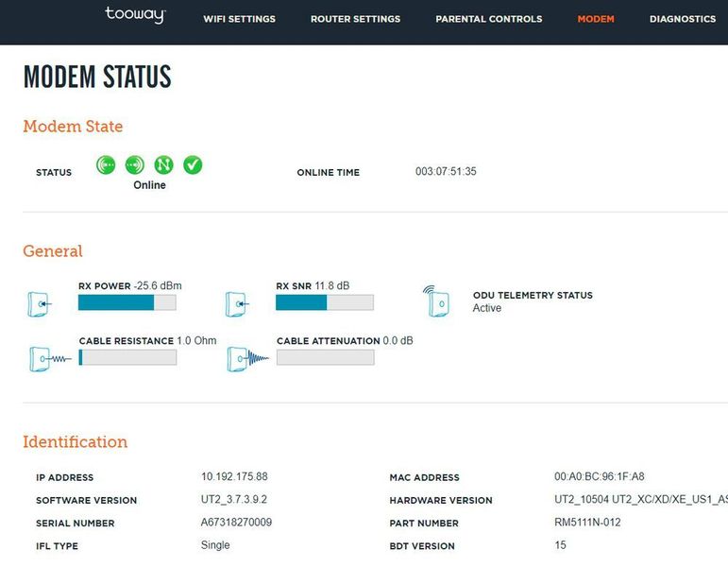Open the Parental Controls page
Viewport: 728px width, 567px height.
(x=488, y=19)
